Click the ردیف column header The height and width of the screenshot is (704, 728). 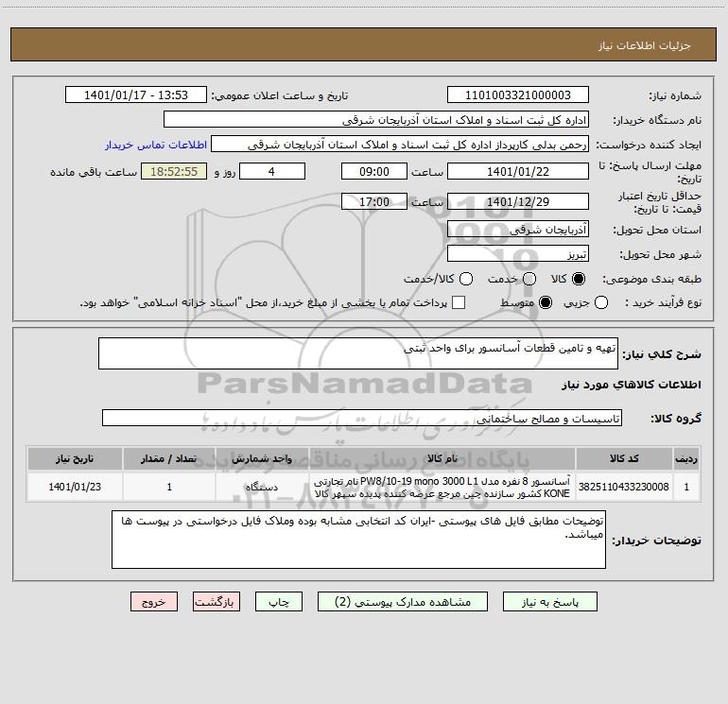(686, 458)
